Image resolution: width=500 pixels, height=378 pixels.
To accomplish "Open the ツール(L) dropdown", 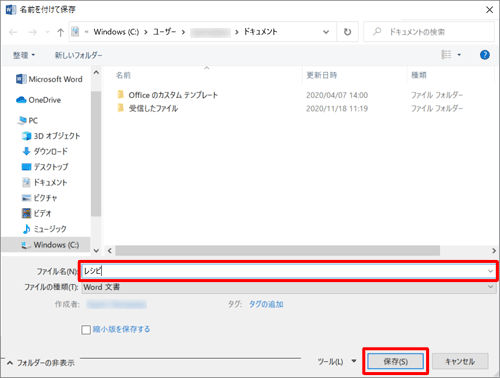I will (x=337, y=362).
